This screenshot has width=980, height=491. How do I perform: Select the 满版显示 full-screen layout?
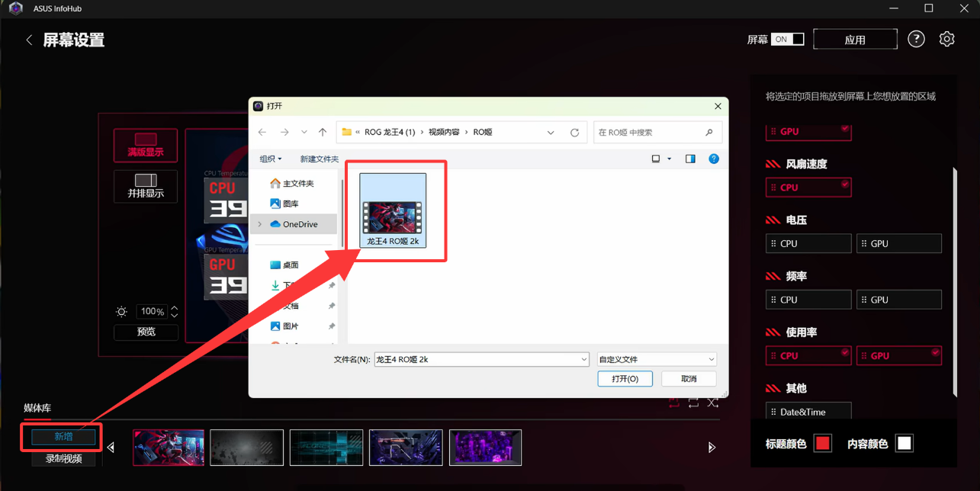[146, 145]
